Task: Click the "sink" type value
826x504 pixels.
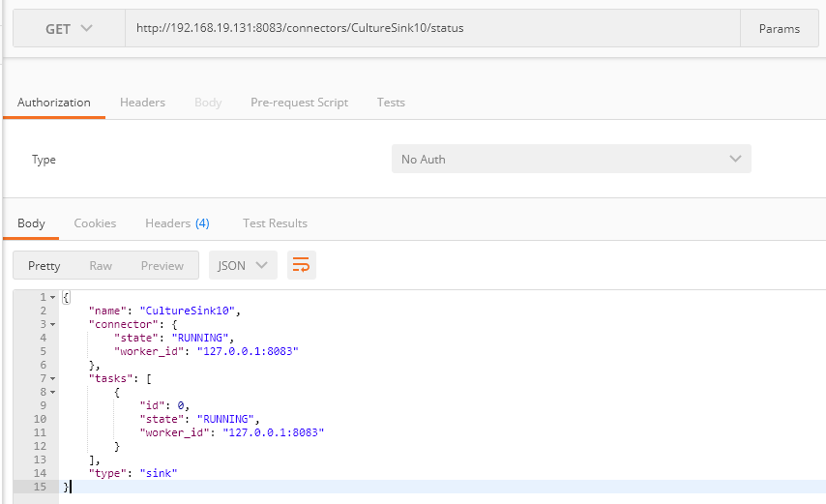Action: (159, 473)
